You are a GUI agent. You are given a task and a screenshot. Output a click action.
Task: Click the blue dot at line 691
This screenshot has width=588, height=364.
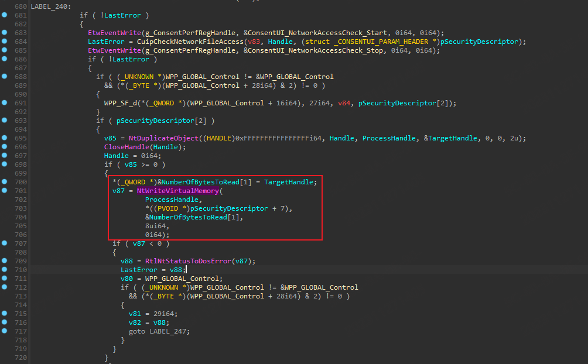[x=5, y=103]
